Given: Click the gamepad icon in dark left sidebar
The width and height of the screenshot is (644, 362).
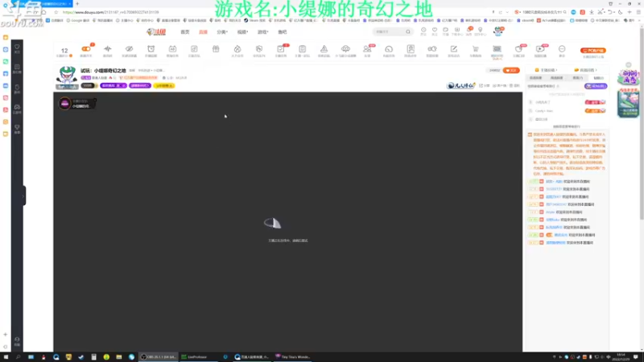Looking at the screenshot, I should pos(17,107).
